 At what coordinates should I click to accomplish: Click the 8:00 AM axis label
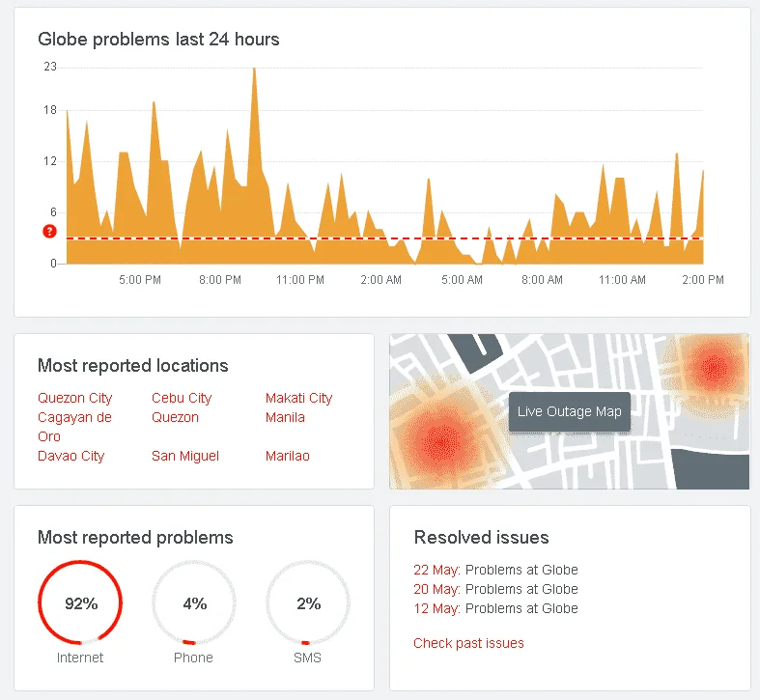coord(542,280)
